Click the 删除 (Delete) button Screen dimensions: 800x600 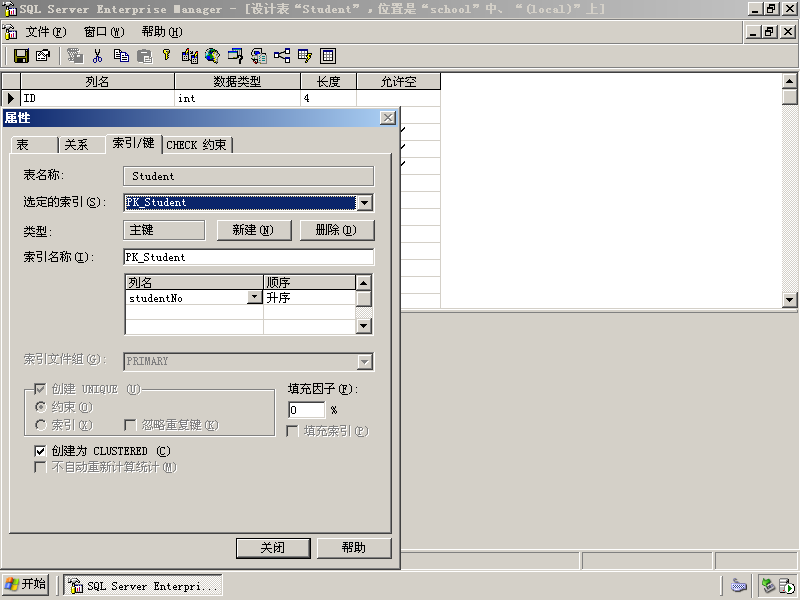[x=337, y=230]
